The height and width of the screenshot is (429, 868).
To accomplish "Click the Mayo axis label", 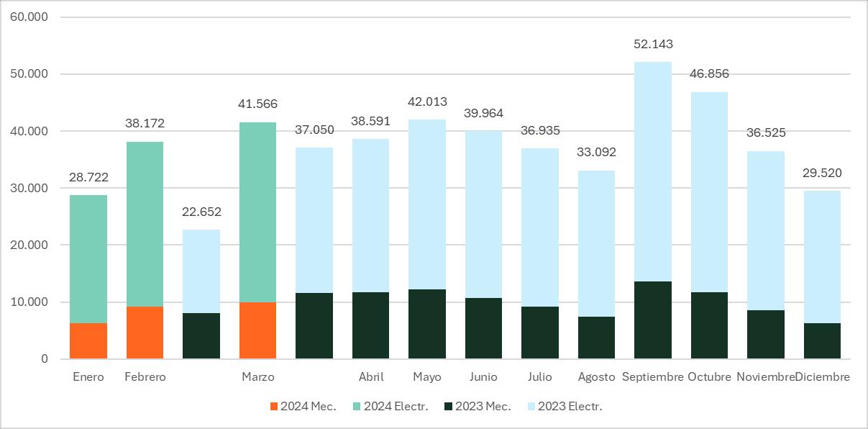I will (427, 377).
